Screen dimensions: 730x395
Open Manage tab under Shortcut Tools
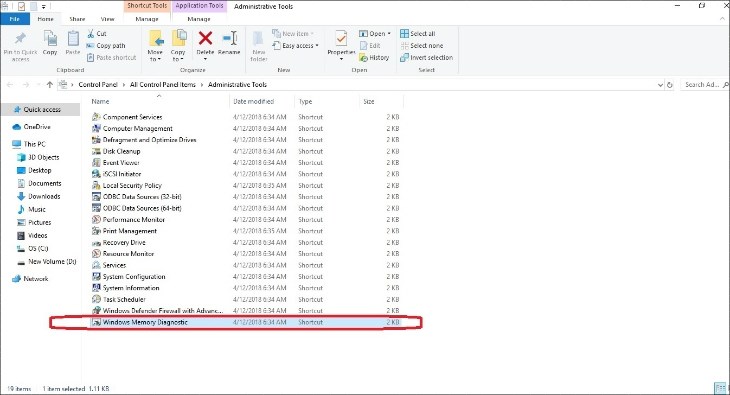pos(147,19)
